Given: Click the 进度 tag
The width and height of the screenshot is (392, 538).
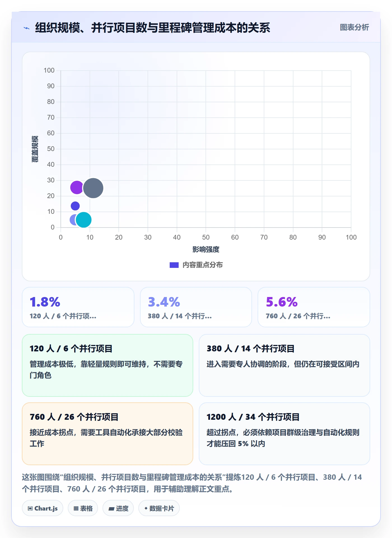Looking at the screenshot, I should [x=118, y=508].
